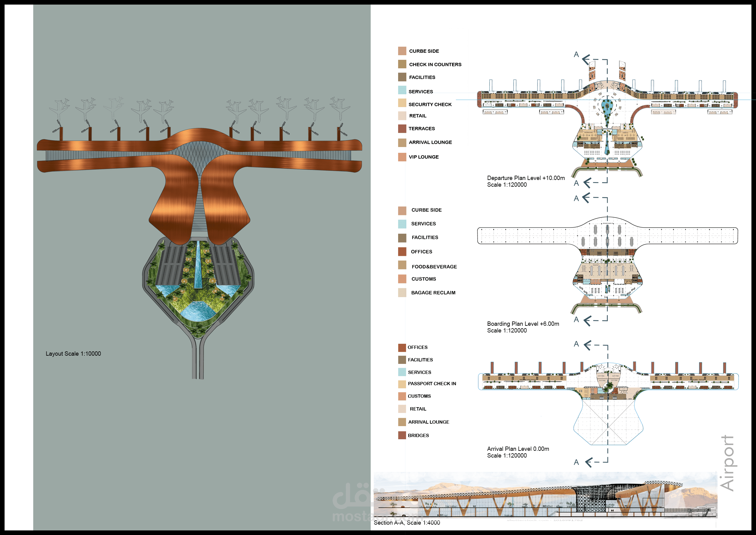This screenshot has height=535, width=756.
Task: Click the blue pond in the garden layout
Action: point(198,311)
